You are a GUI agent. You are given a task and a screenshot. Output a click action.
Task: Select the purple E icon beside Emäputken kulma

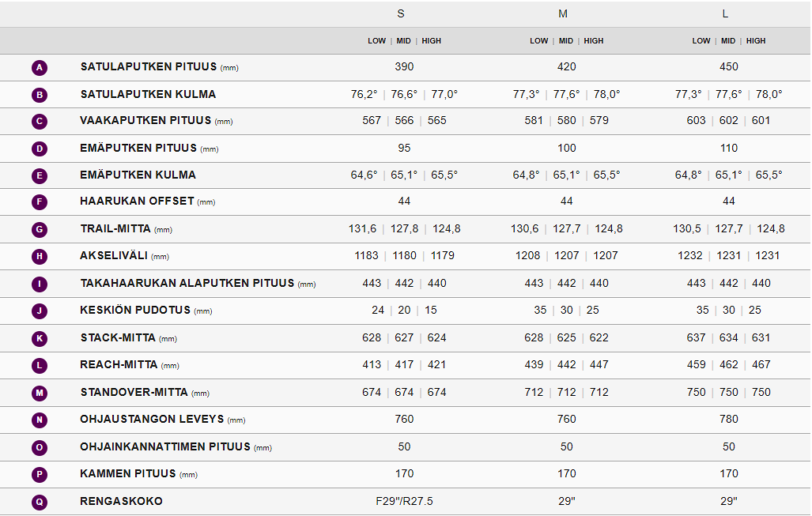click(x=40, y=176)
